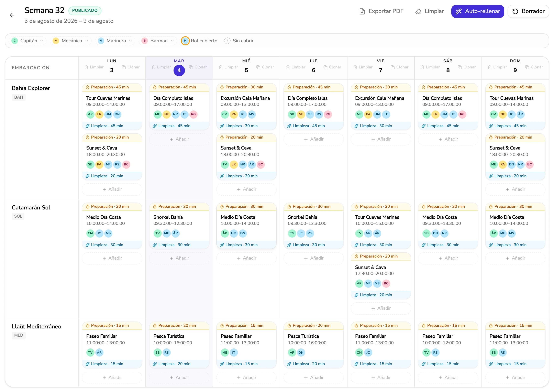Clear Sunday using its Limpiar button
The width and height of the screenshot is (554, 392).
click(497, 67)
